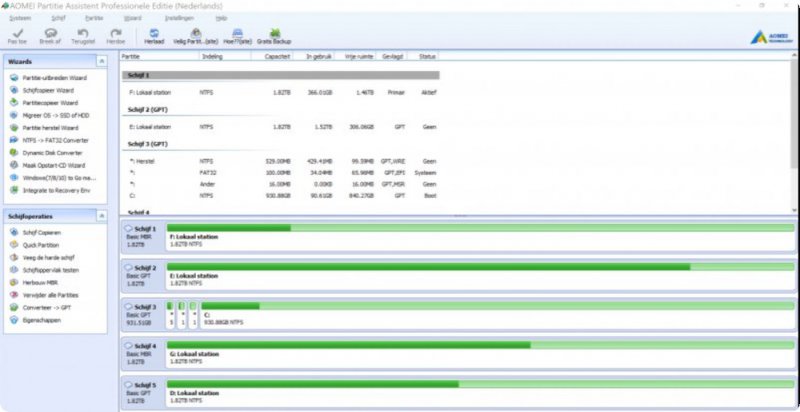Select Schijf 1 Basic MBR disk header
The image size is (800, 412).
142,237
